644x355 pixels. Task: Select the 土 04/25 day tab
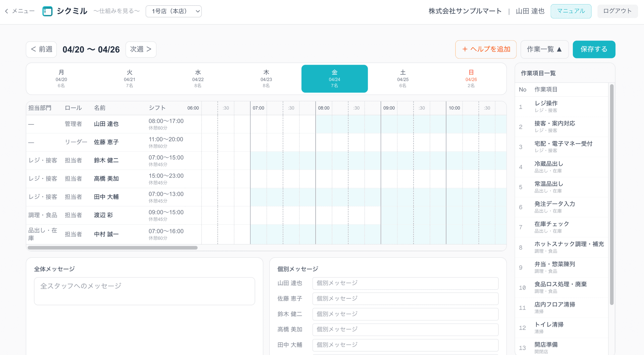tap(403, 79)
